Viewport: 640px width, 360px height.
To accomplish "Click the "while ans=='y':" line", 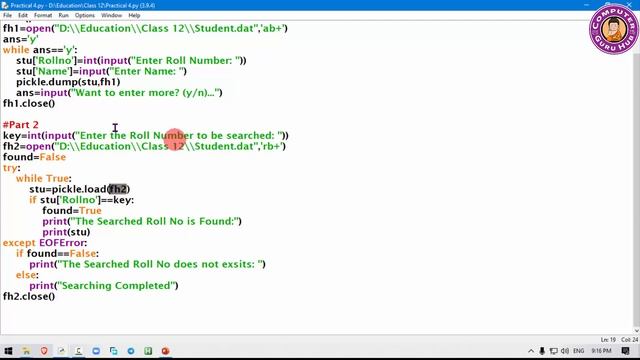I will click(40, 50).
